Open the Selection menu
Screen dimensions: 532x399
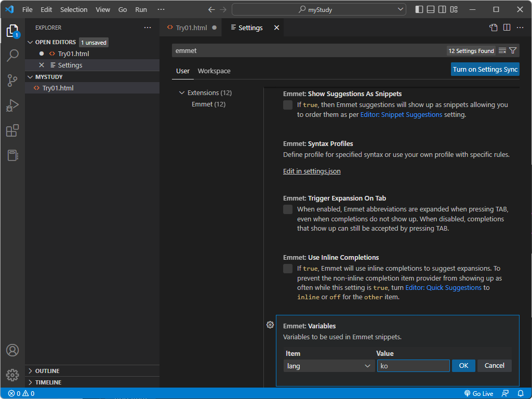(74, 9)
